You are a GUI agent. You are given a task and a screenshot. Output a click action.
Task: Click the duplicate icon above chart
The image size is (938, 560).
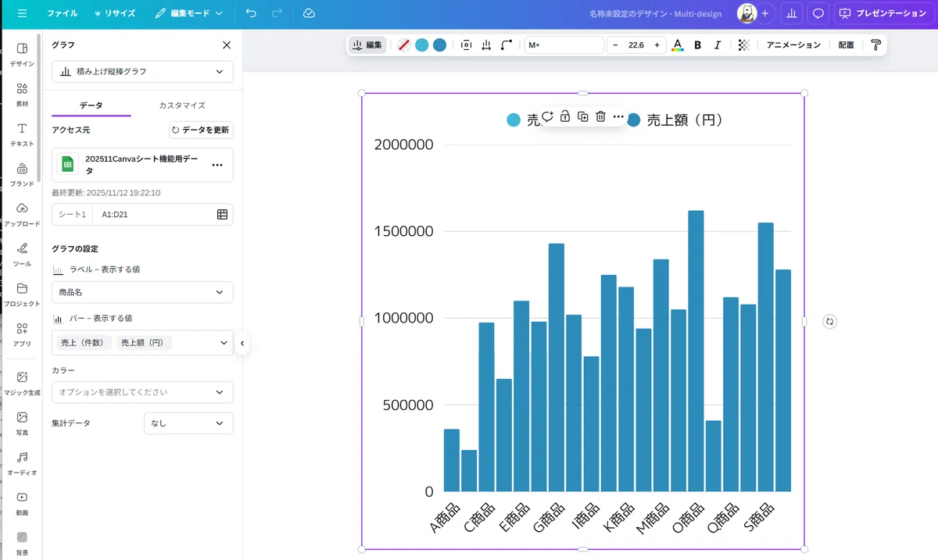click(583, 116)
